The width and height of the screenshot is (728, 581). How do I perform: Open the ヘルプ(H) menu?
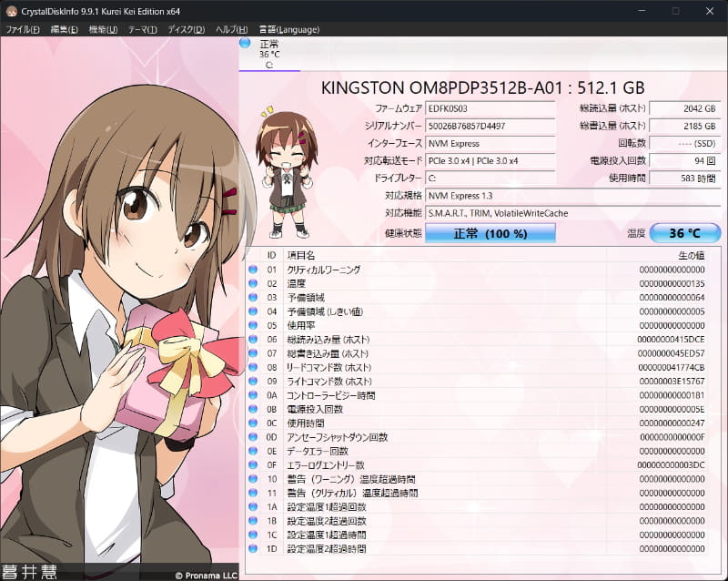point(231,30)
